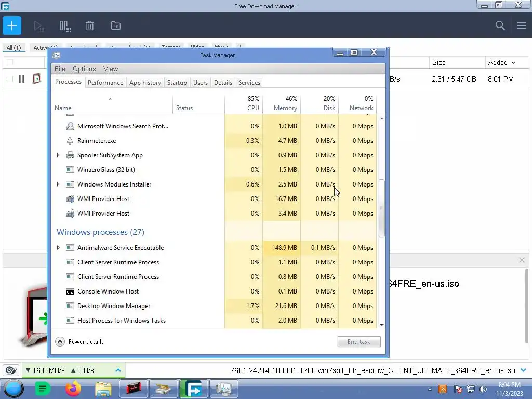Open File Explorer from the taskbar
The image size is (532, 399).
[103, 389]
